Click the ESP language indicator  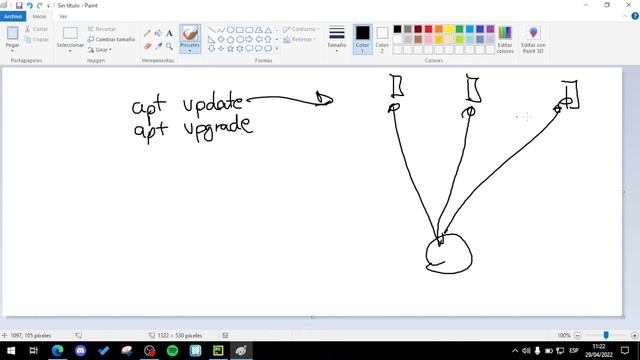pos(573,351)
